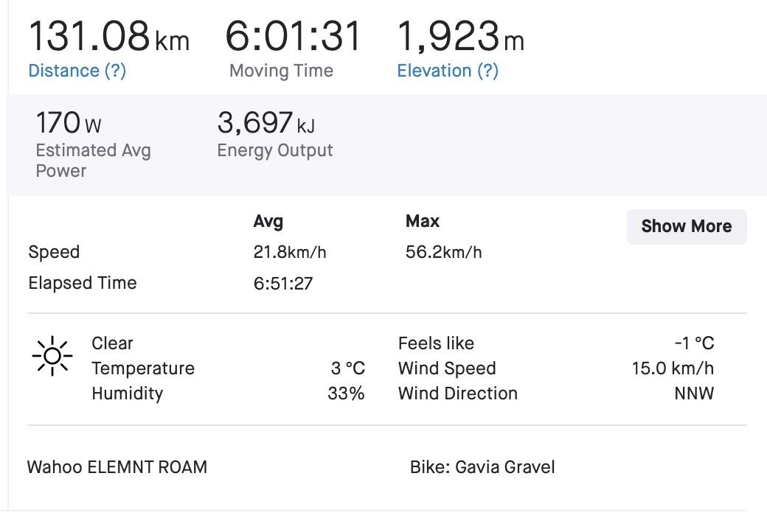Image resolution: width=767 pixels, height=532 pixels.
Task: Click the 1,923 m elevation value
Action: 460,36
